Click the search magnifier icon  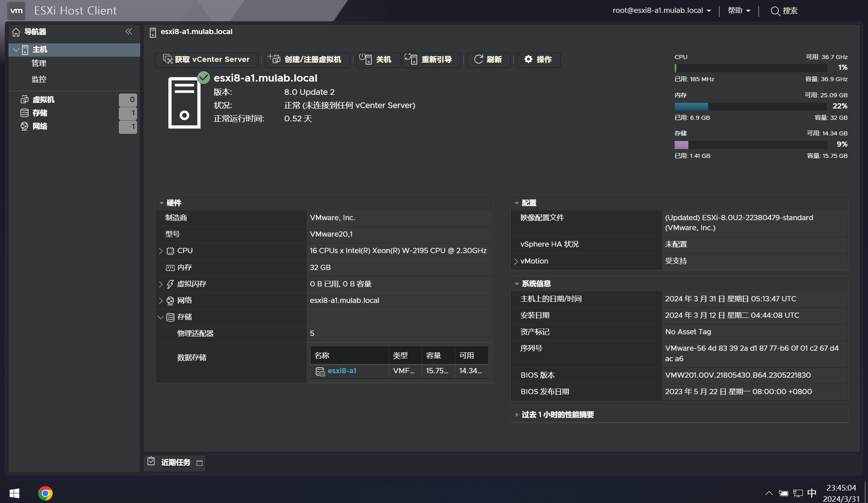tap(775, 11)
